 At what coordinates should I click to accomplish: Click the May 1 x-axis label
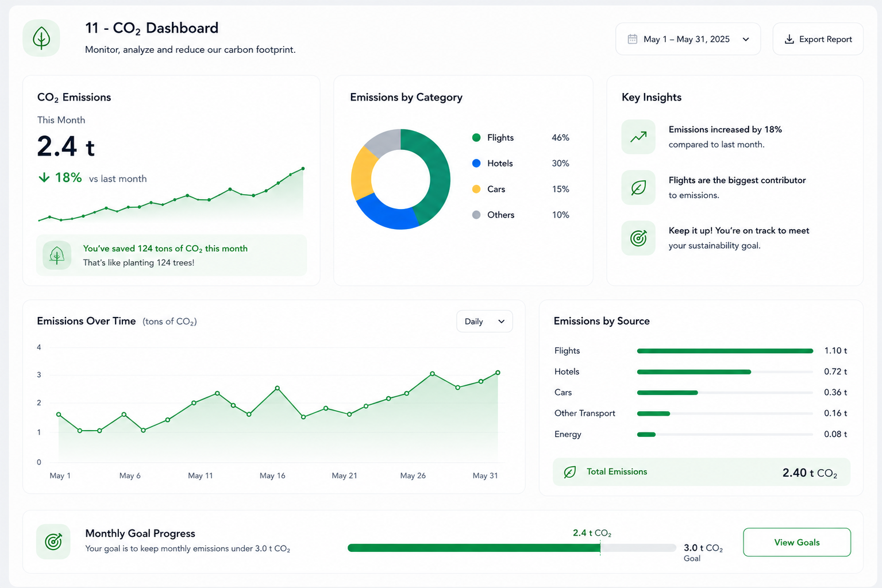tap(60, 475)
